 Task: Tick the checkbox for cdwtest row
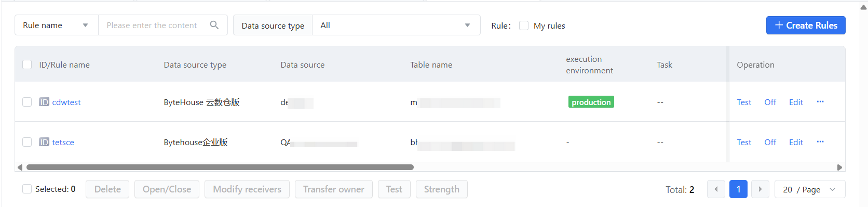[27, 102]
